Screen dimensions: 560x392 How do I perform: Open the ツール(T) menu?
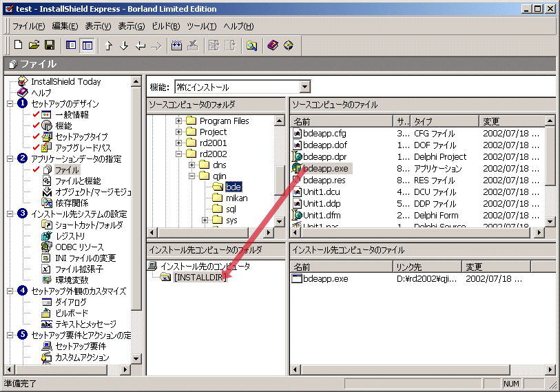202,26
